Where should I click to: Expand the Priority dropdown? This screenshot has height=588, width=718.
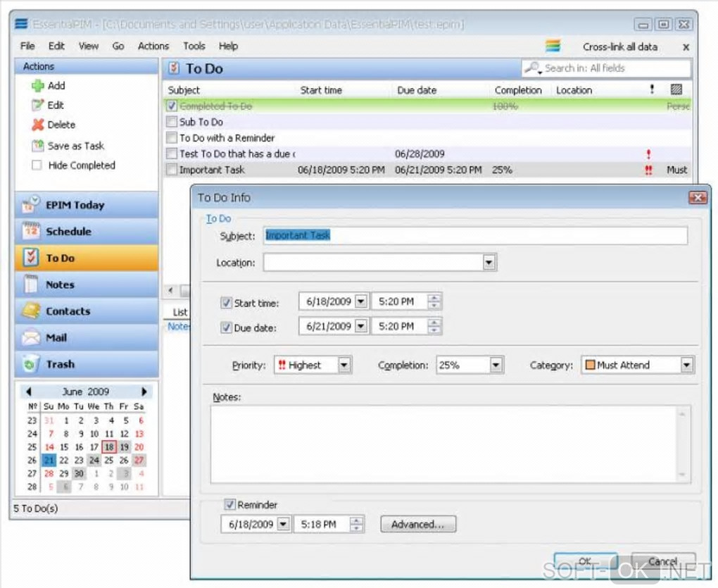click(344, 365)
